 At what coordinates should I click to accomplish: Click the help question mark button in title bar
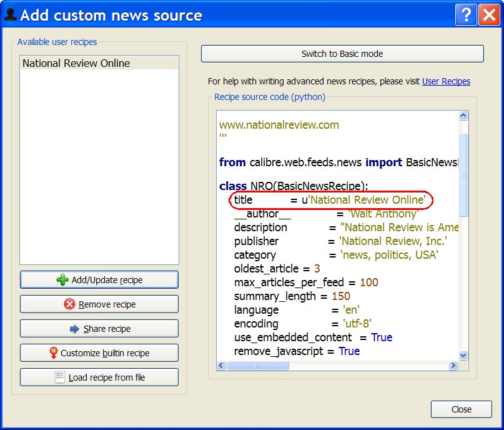[x=466, y=15]
